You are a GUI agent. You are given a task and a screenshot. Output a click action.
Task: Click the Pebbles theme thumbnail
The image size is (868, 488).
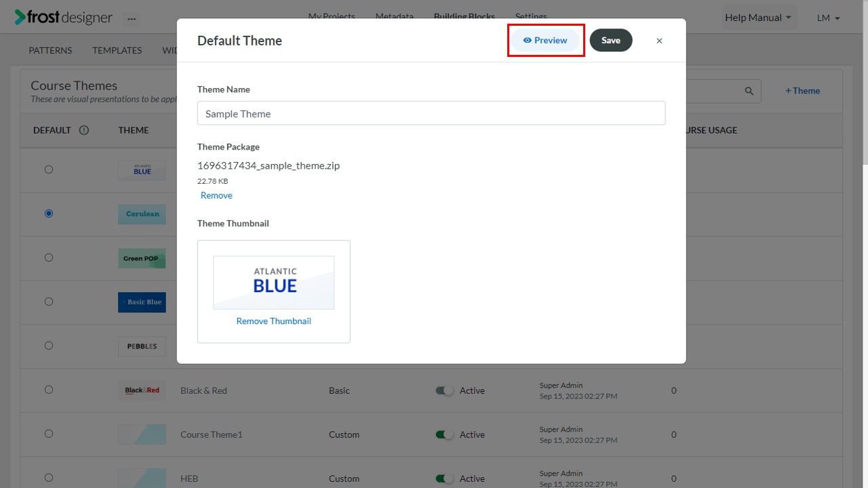pos(142,346)
